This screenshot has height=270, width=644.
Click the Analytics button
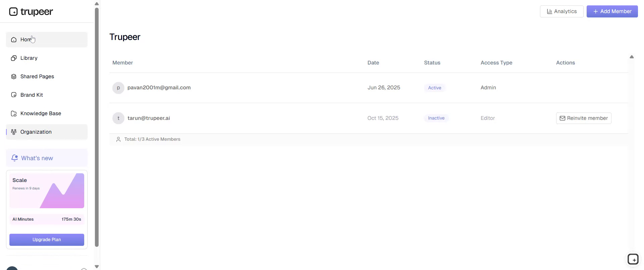click(561, 11)
